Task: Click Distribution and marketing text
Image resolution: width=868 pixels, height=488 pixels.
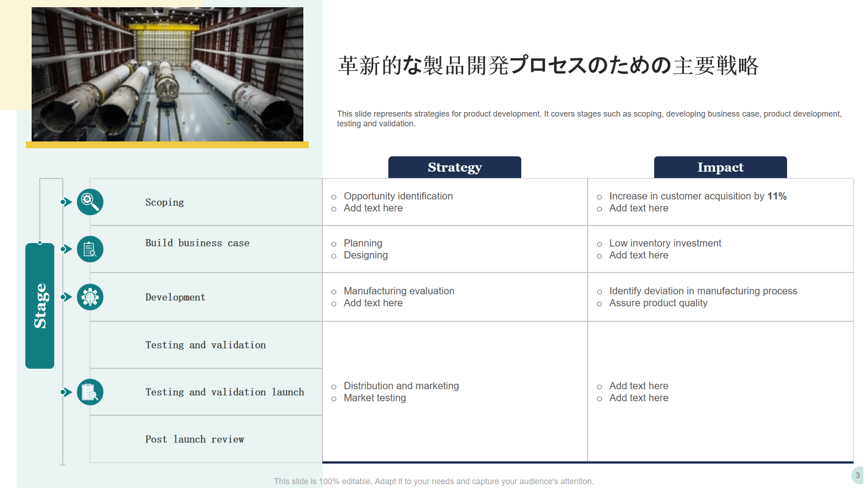Action: (x=401, y=386)
